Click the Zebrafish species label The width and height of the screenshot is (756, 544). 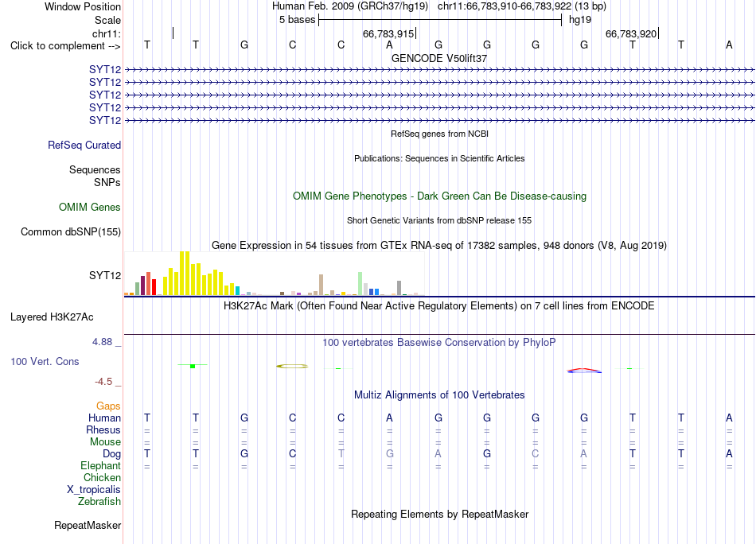99,502
